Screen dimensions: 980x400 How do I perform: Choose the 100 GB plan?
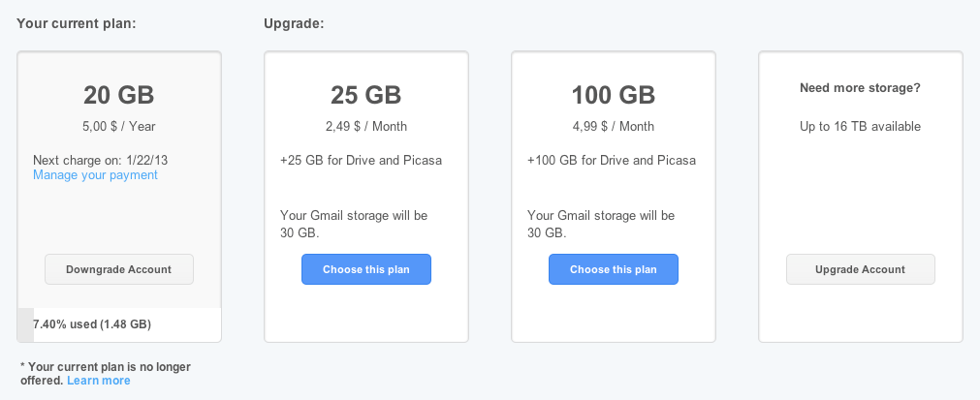614,269
